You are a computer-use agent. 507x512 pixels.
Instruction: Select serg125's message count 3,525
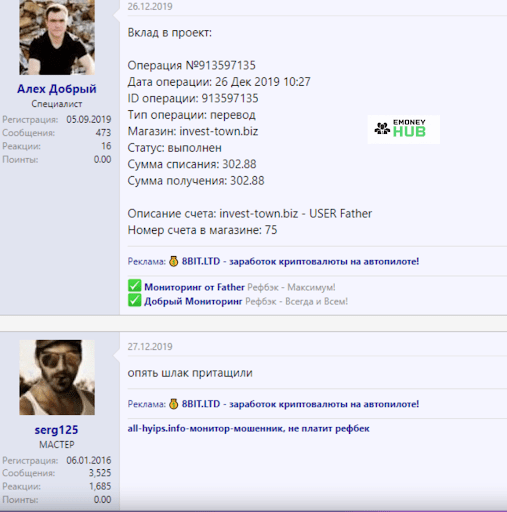pyautogui.click(x=100, y=473)
